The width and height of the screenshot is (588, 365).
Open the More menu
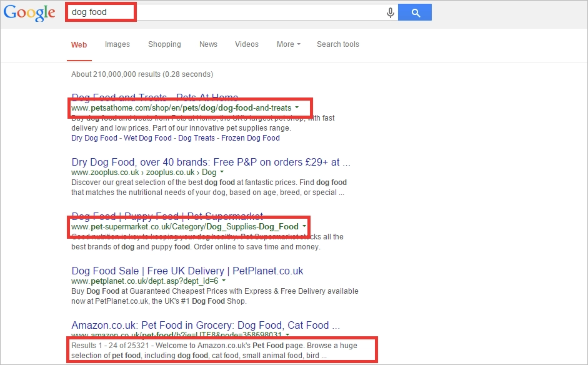[x=287, y=44]
